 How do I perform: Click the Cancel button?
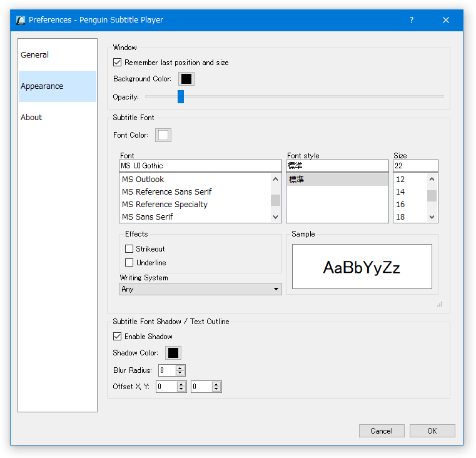click(x=382, y=431)
